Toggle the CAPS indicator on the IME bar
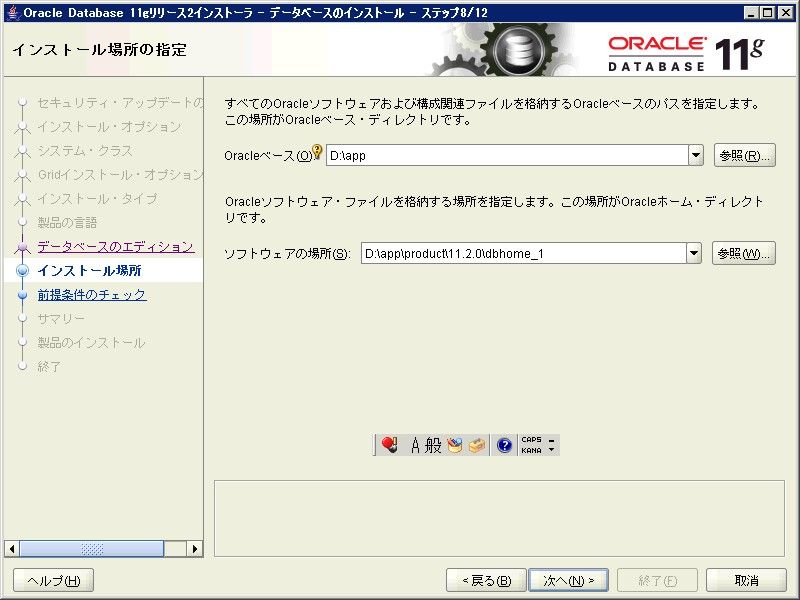Viewport: 800px width, 600px height. tap(530, 439)
